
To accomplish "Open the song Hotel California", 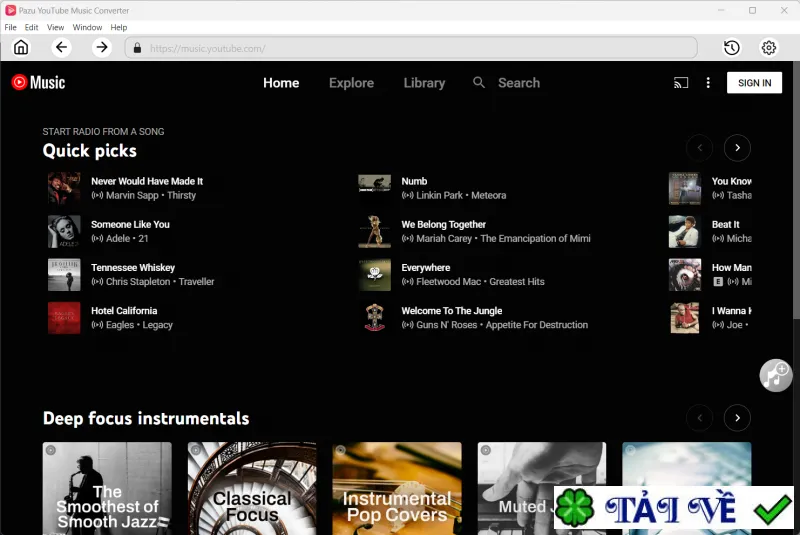I will 124,311.
